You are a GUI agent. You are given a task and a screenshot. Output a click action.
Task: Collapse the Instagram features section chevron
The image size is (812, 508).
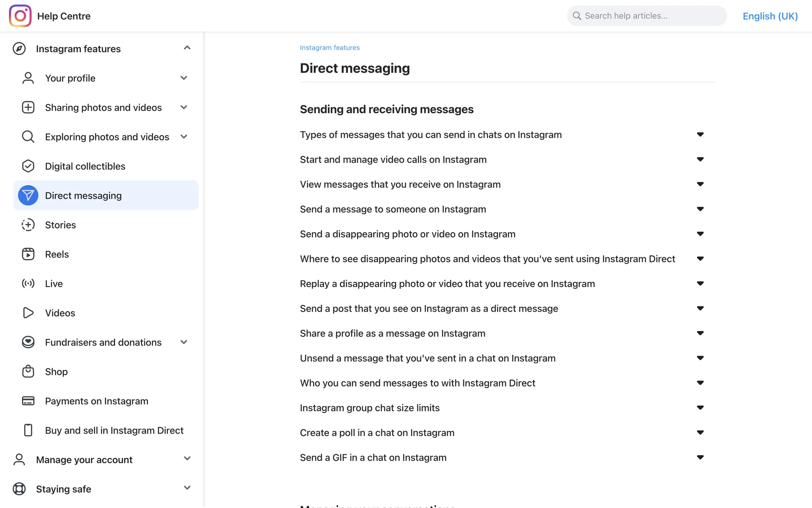coord(187,48)
